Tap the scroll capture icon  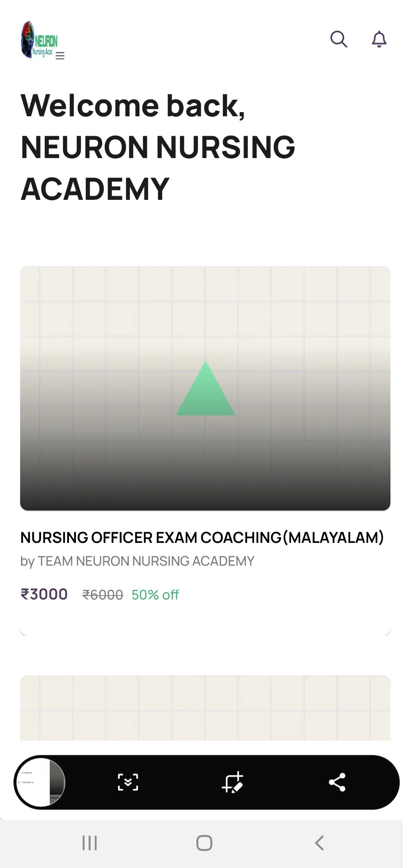[128, 782]
